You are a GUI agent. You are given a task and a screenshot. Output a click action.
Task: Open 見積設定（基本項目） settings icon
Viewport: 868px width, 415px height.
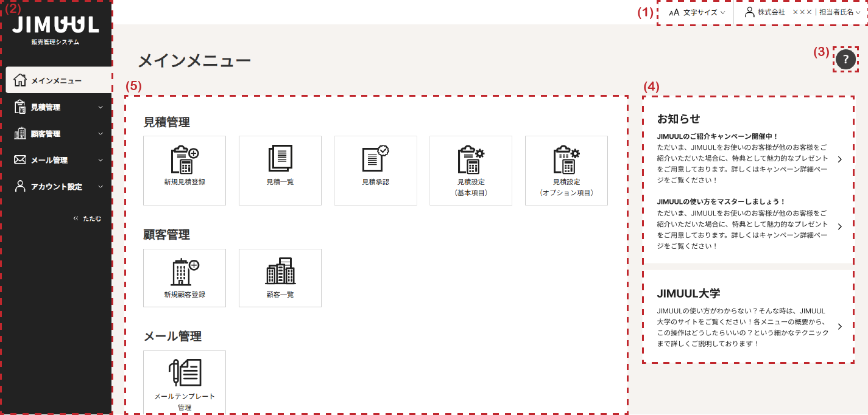pyautogui.click(x=471, y=170)
